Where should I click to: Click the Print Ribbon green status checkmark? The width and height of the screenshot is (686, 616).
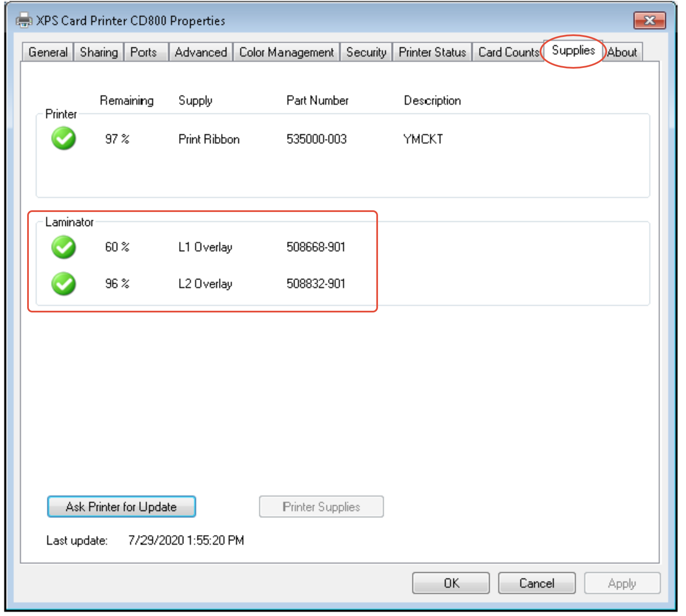coord(64,139)
